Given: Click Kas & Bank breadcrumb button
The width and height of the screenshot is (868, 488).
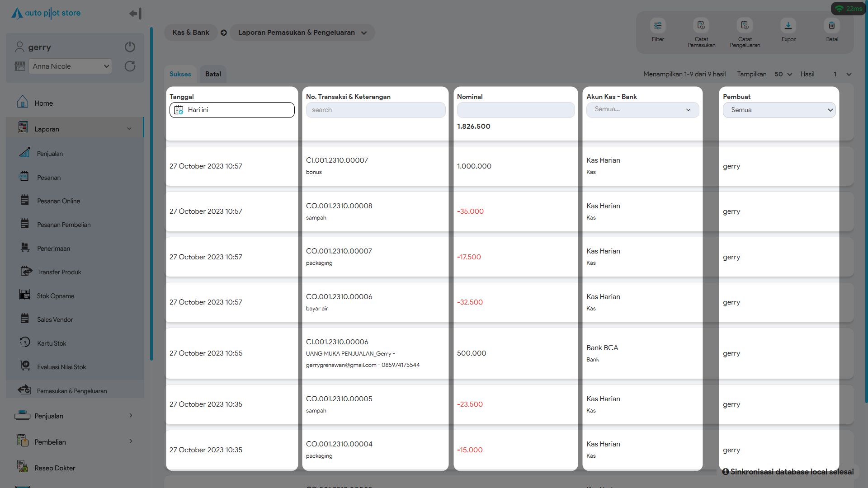Looking at the screenshot, I should coord(190,33).
